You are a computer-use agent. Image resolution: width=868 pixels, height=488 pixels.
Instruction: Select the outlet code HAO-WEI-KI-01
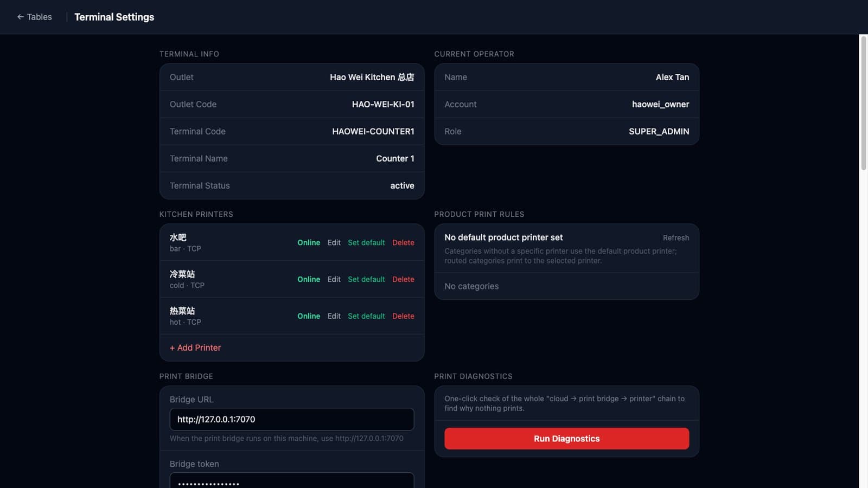pos(383,104)
